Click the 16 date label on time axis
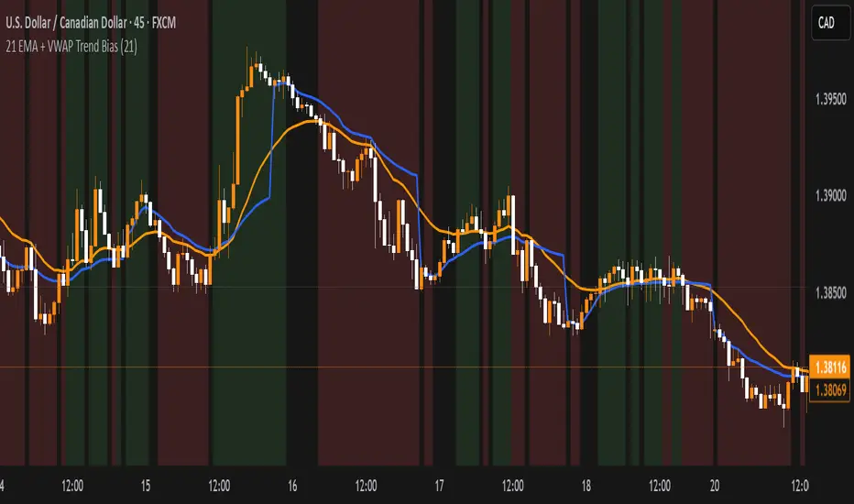Viewport: 854px width, 504px height. tap(292, 486)
